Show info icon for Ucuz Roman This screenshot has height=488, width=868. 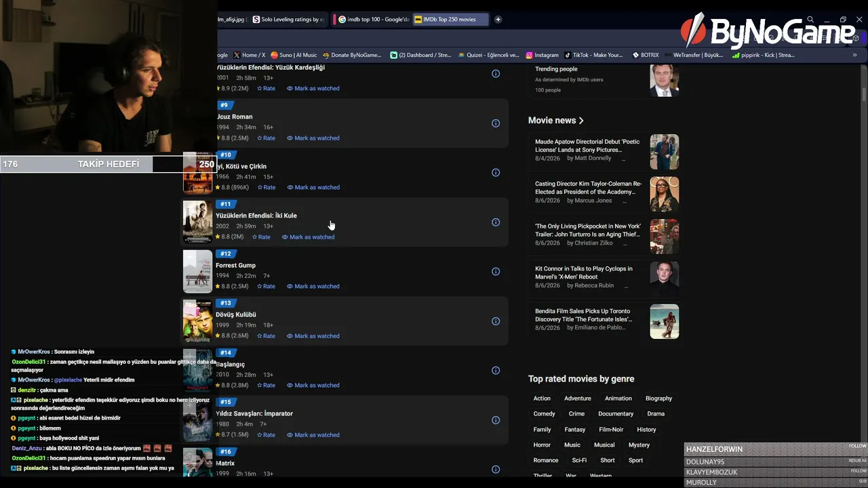pos(496,123)
